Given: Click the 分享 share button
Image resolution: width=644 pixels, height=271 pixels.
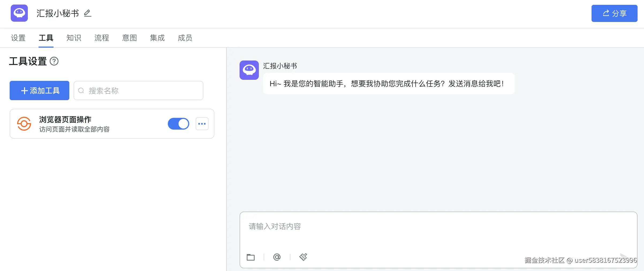Looking at the screenshot, I should point(614,13).
